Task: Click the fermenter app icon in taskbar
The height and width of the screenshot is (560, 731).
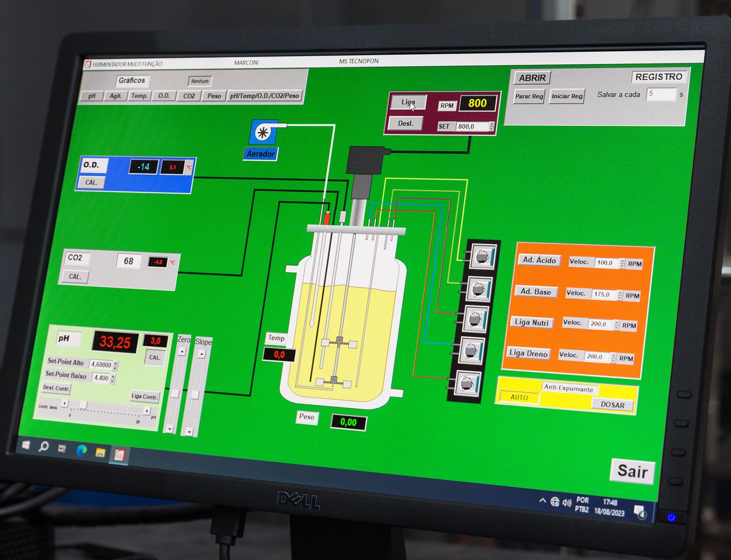Action: tap(119, 455)
